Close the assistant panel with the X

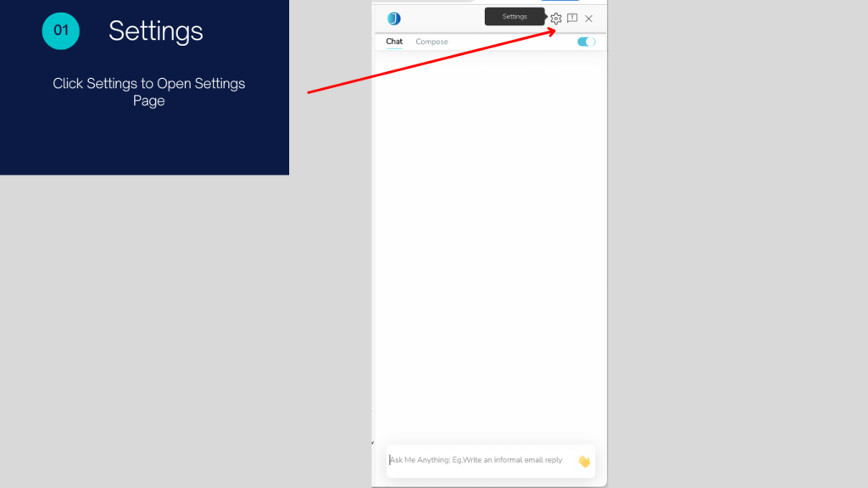click(589, 19)
